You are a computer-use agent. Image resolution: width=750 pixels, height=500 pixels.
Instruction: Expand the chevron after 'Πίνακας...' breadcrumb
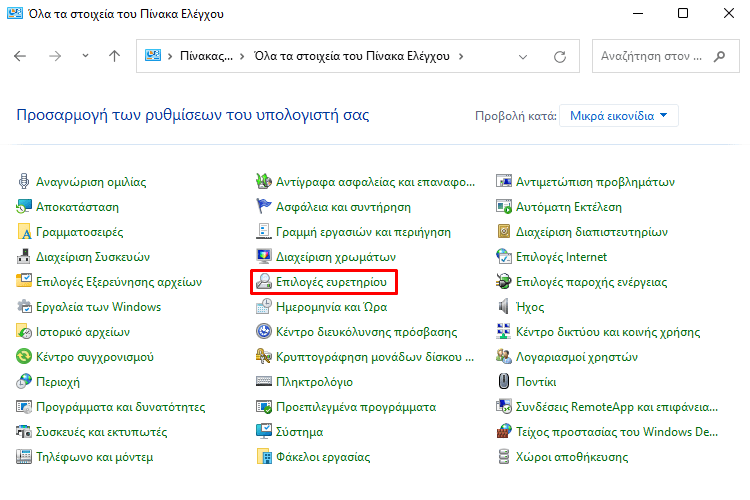(242, 56)
